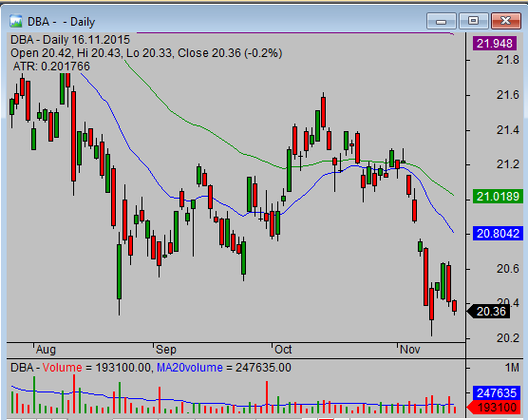Click the Oct label on date axis
The width and height of the screenshot is (528, 420).
pyautogui.click(x=283, y=350)
